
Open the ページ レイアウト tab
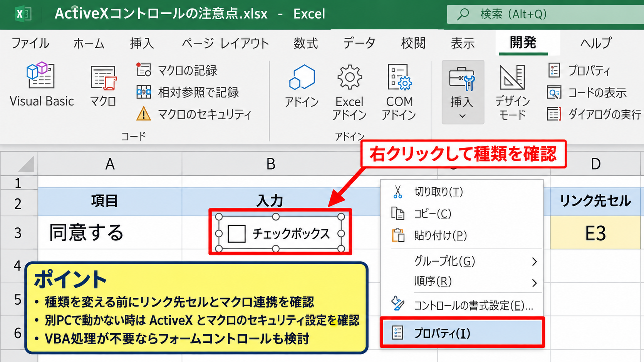(x=225, y=43)
